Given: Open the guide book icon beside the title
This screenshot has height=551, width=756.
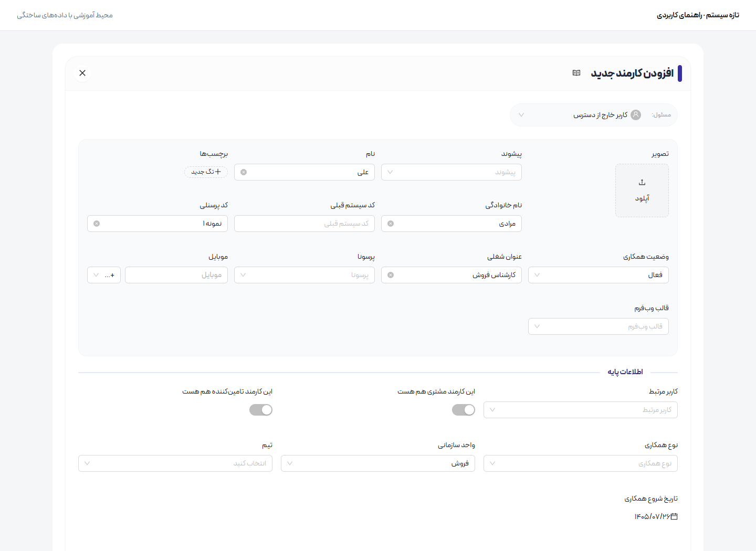Looking at the screenshot, I should coord(576,73).
